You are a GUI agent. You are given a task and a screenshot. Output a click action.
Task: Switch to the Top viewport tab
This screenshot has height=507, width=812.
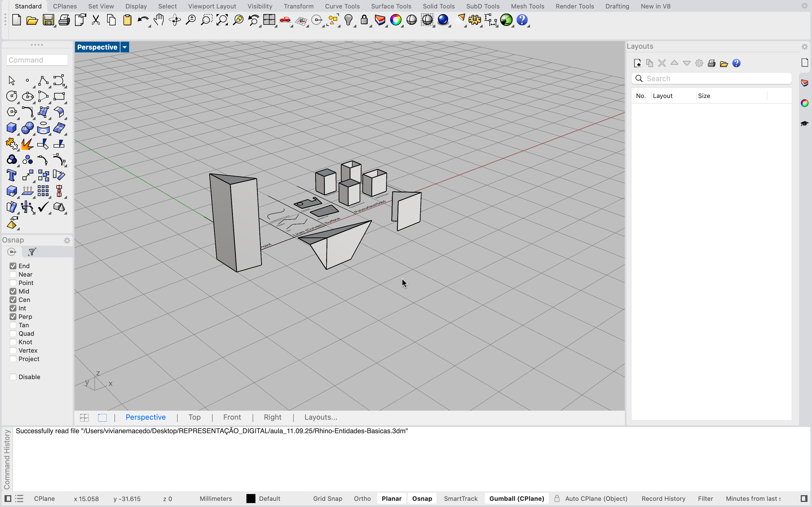coord(194,417)
